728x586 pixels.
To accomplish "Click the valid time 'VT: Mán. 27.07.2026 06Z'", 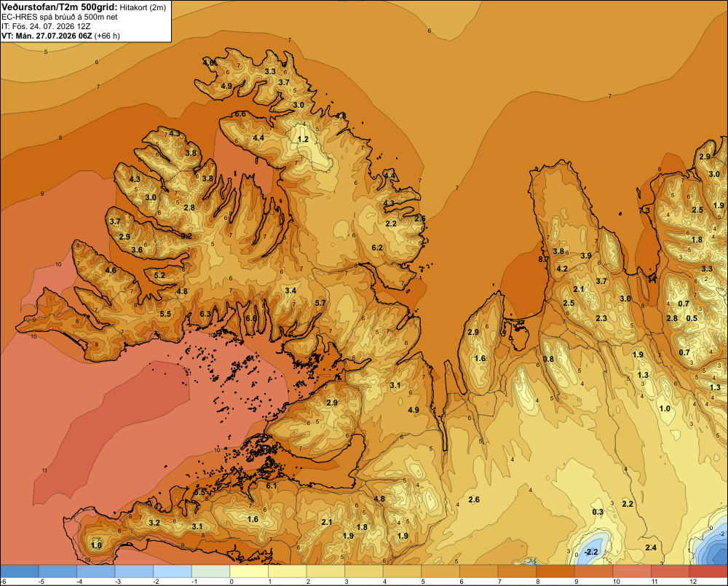I will (x=47, y=36).
